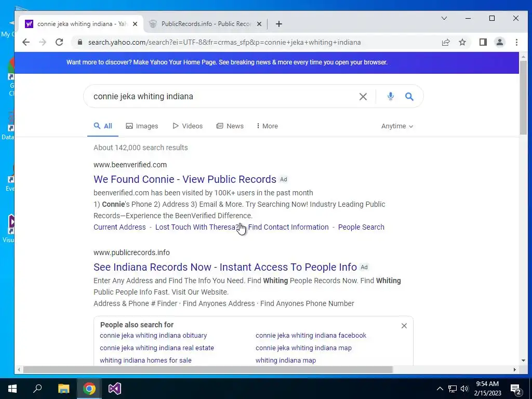Bookmark this page with star icon
The width and height of the screenshot is (532, 399).
[462, 42]
